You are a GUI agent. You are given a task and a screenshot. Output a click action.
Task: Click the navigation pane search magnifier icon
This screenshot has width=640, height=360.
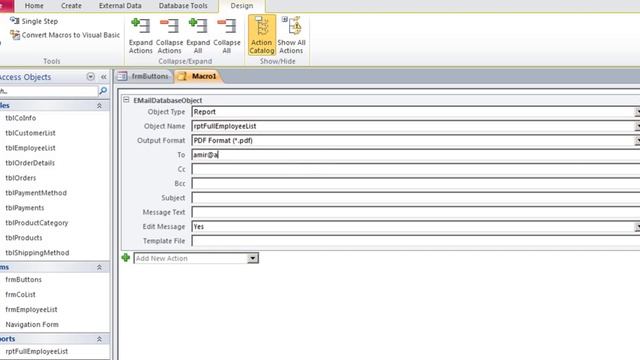point(103,91)
